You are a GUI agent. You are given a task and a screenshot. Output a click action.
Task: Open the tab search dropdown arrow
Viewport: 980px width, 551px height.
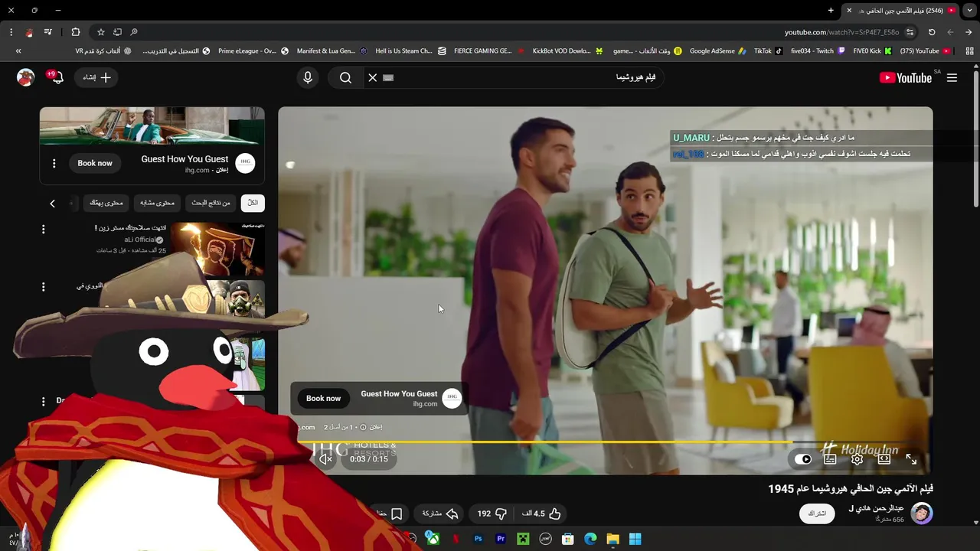click(969, 11)
